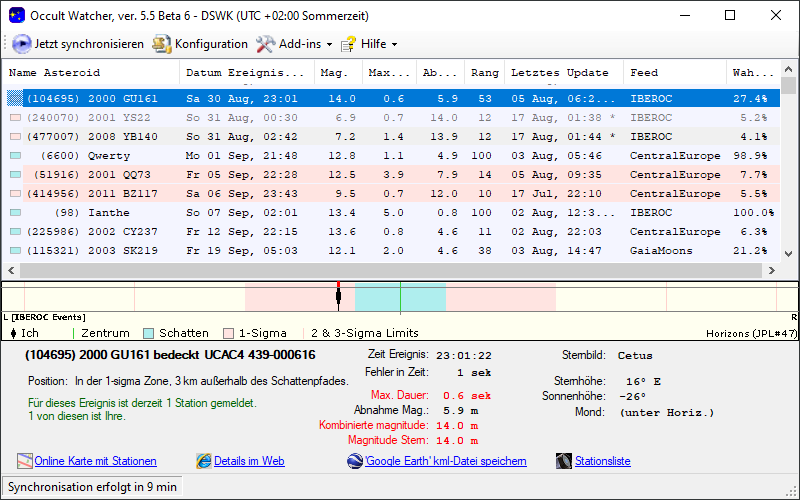800x500 pixels.
Task: Open Konfiguration via its toolbar icon
Action: click(x=161, y=44)
